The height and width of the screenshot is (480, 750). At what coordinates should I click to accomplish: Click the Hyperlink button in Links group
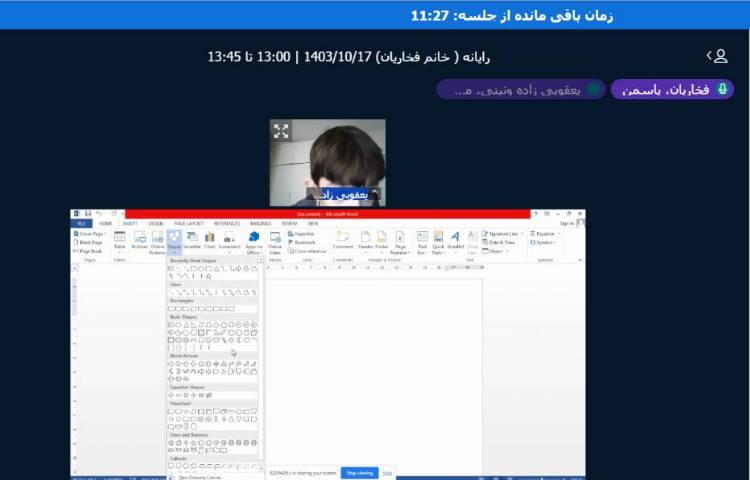click(x=301, y=234)
